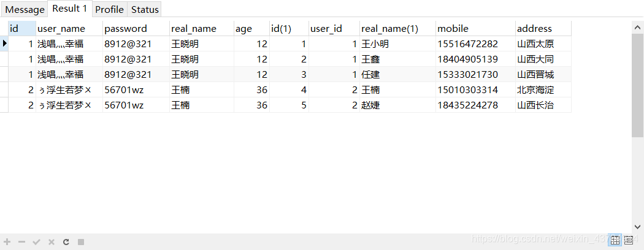644x250 pixels.
Task: Select the cell 赵婕
Action: tap(397, 105)
